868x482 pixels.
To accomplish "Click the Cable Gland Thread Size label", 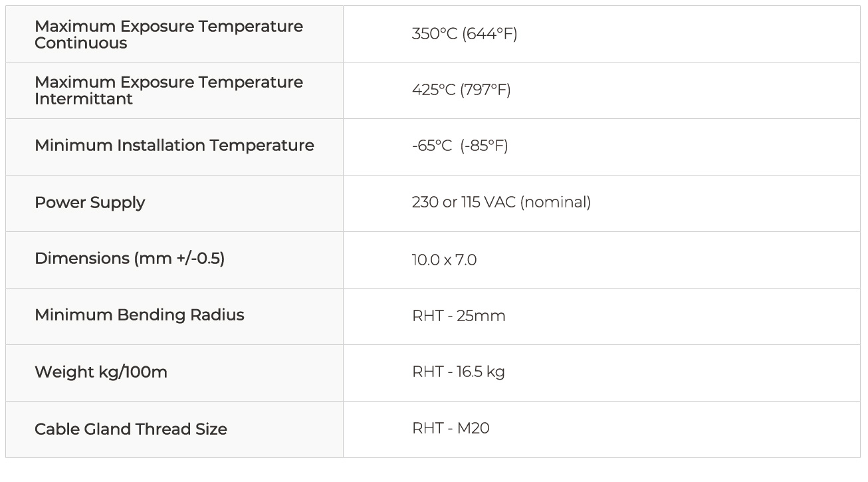I will pos(131,429).
